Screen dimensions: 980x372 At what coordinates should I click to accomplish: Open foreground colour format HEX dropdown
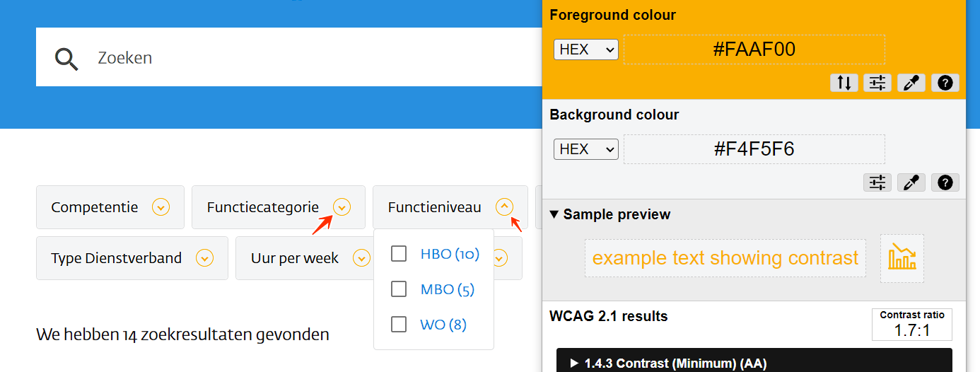[585, 50]
